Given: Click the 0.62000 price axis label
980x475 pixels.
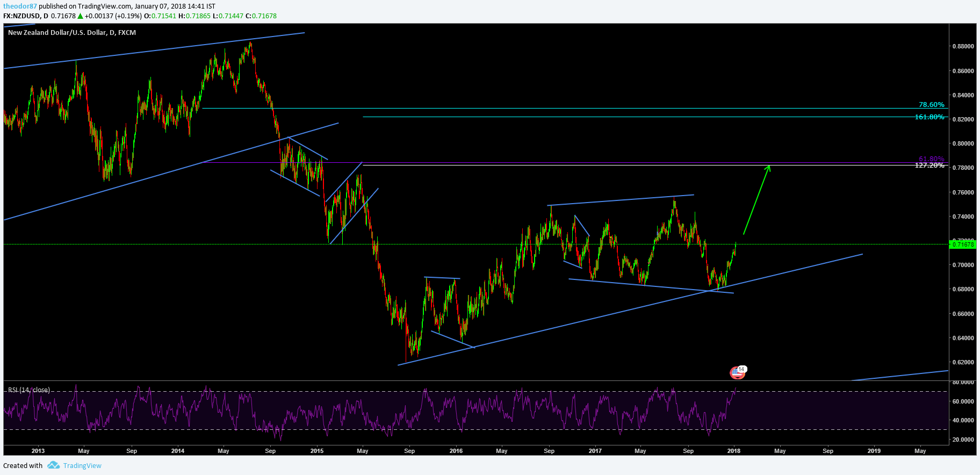Looking at the screenshot, I should [x=963, y=362].
